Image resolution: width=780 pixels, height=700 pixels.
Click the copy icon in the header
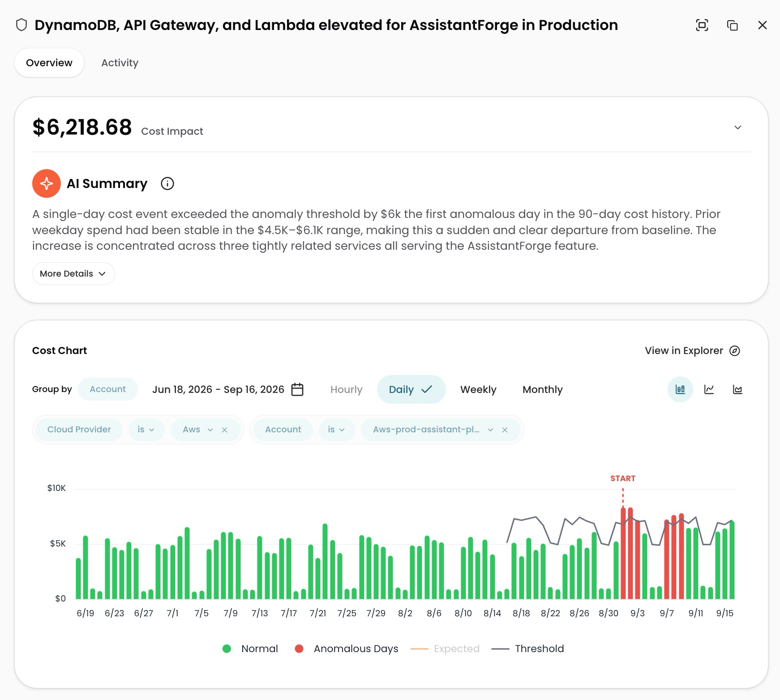[733, 25]
